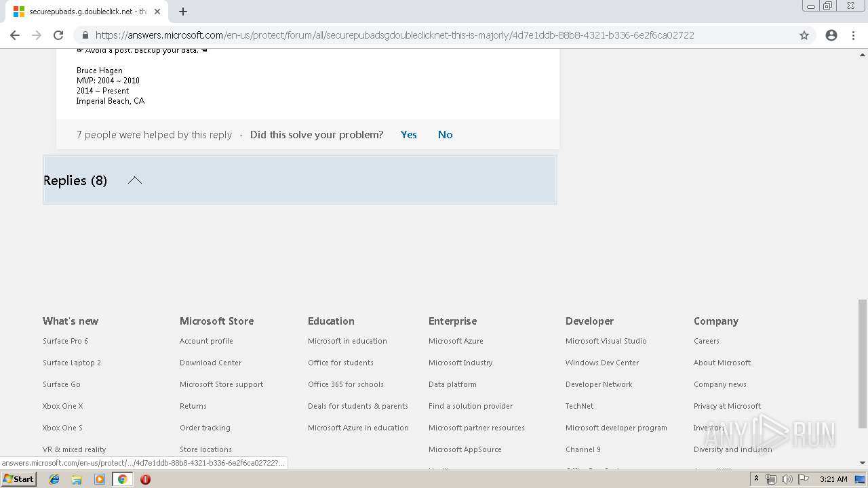
Task: Open the file explorer folder taskbar icon
Action: coord(77,479)
